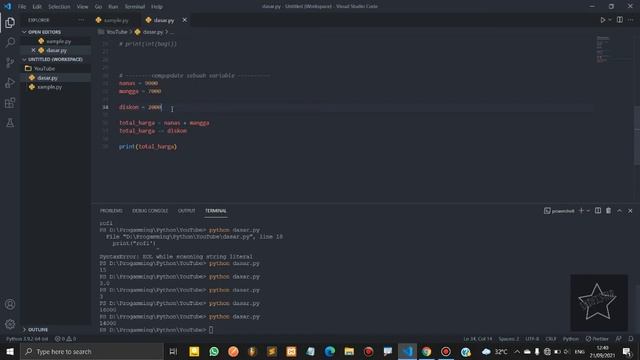Screen dimensions: 640x360
Task: Change Python language mode
Action: pos(571,339)
